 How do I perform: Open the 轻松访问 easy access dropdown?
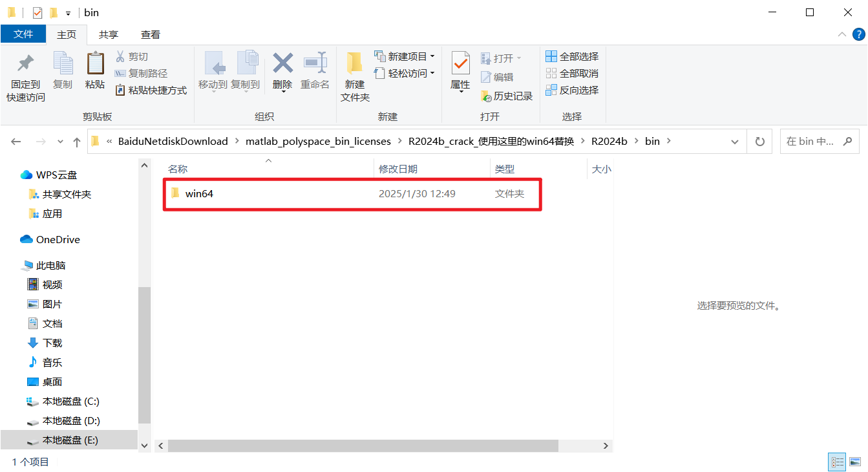pyautogui.click(x=405, y=74)
